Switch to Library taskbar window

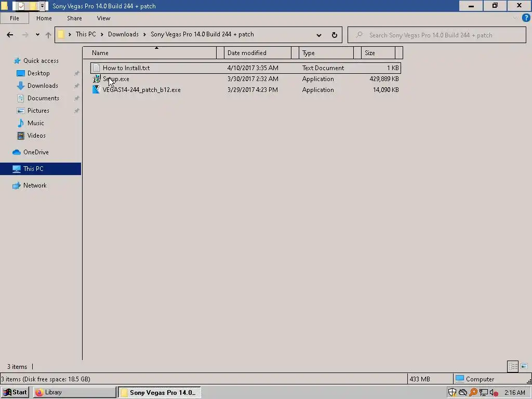coord(75,392)
